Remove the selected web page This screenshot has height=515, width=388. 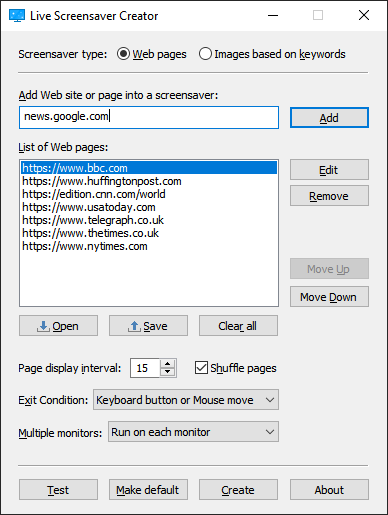tap(329, 196)
